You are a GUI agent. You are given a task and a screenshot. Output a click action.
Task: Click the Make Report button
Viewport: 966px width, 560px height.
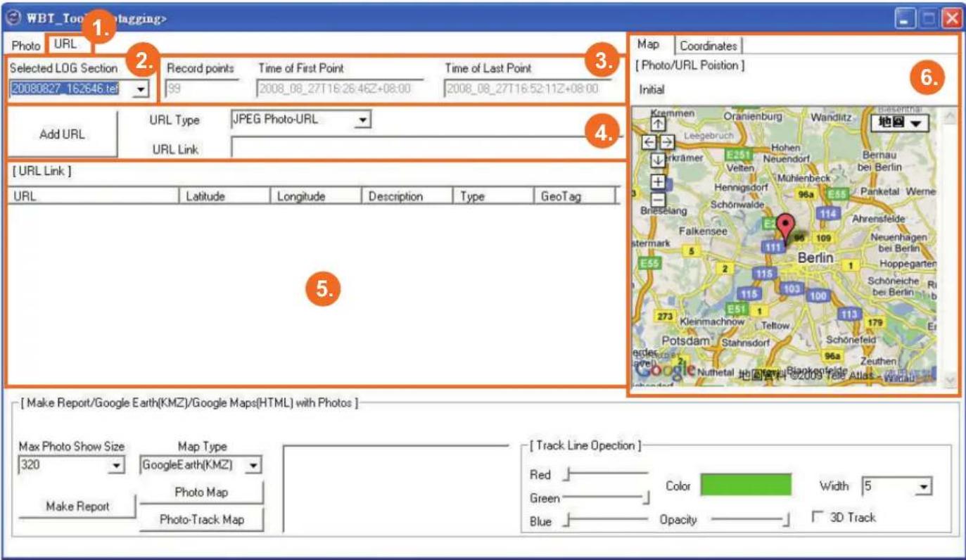tap(77, 507)
